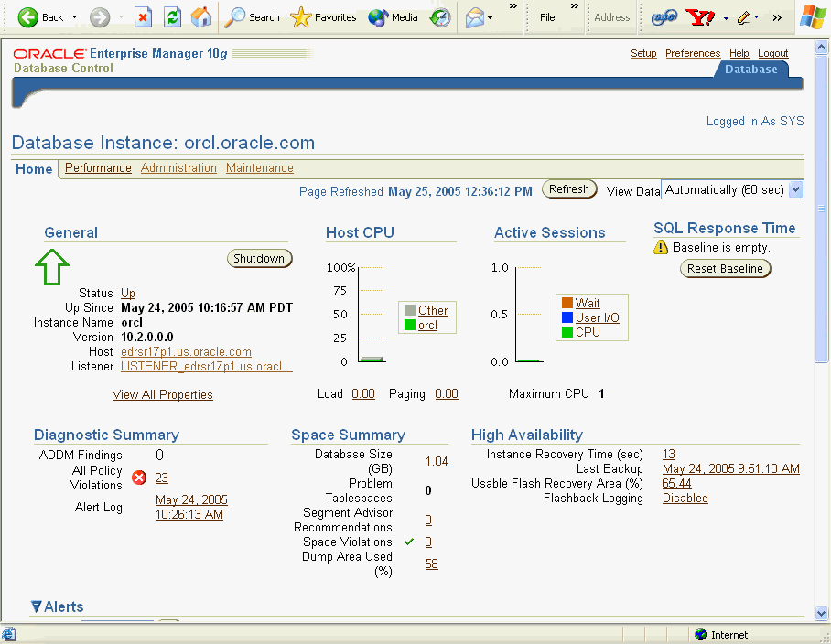The width and height of the screenshot is (831, 644).
Task: Open the View All Properties link
Action: pyautogui.click(x=162, y=395)
